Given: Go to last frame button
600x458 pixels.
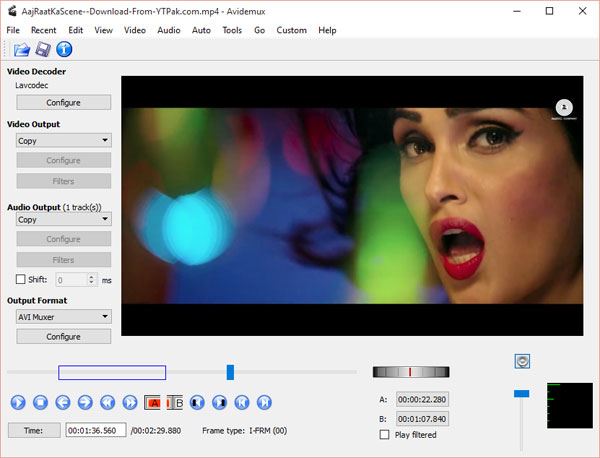Looking at the screenshot, I should pyautogui.click(x=264, y=403).
